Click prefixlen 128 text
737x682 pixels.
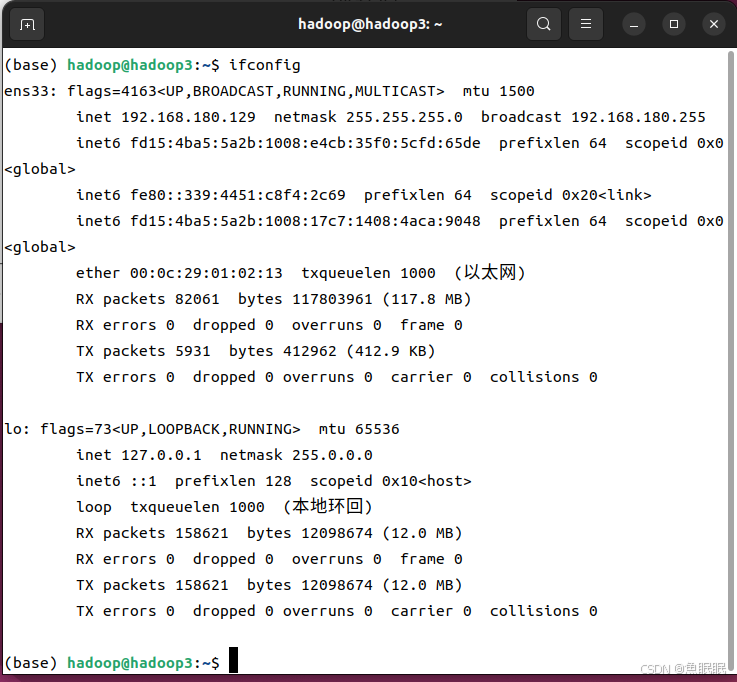(233, 481)
